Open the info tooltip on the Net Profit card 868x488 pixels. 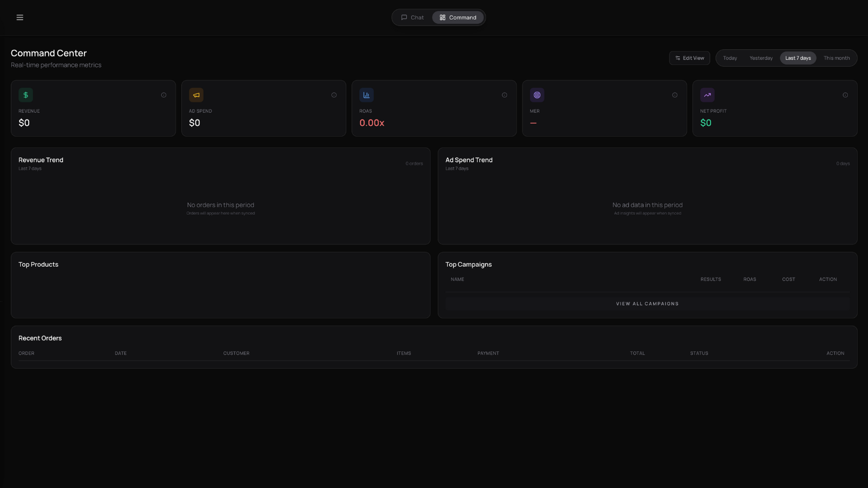[845, 95]
